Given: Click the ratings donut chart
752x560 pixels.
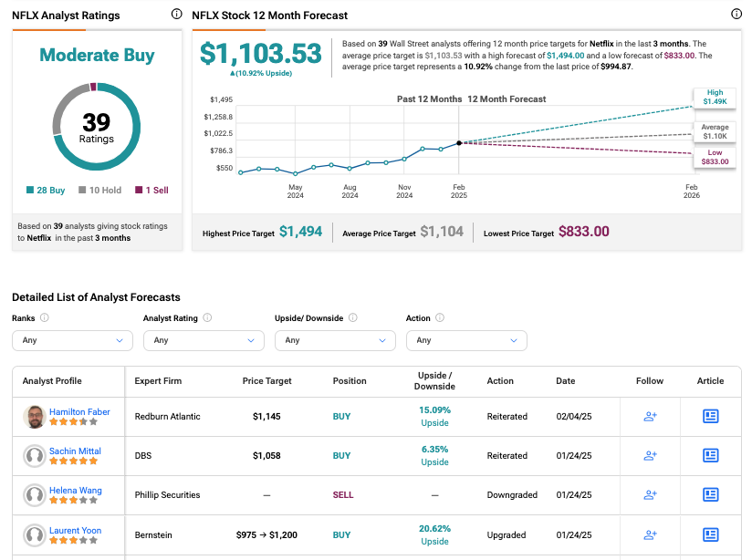Looking at the screenshot, I should 96,127.
